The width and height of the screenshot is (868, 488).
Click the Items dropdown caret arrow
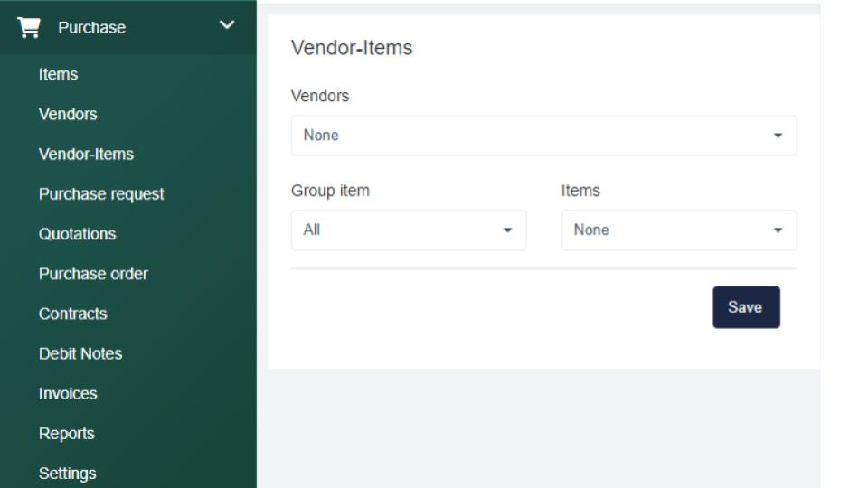(778, 230)
